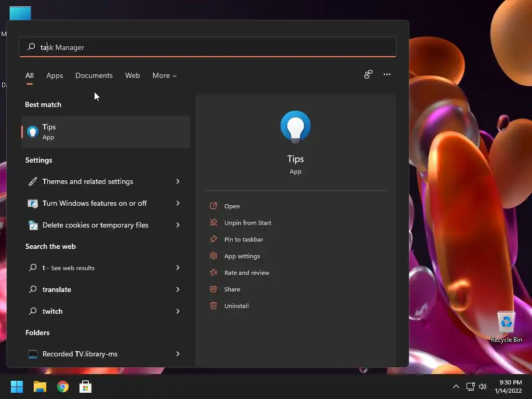The image size is (532, 399).
Task: Click the Tips lightbulb icon in best match
Action: click(33, 131)
